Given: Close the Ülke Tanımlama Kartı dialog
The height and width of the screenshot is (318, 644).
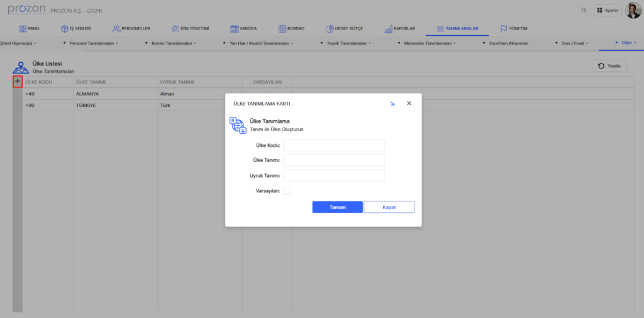Looking at the screenshot, I should (409, 103).
